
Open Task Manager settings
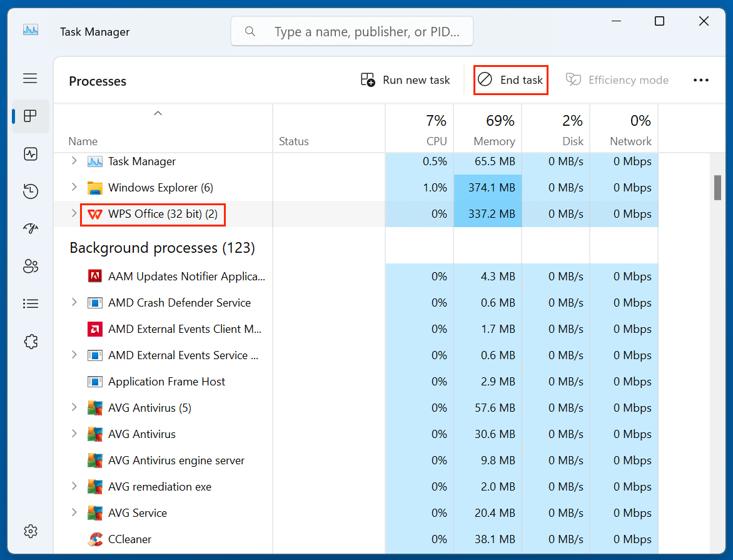(30, 531)
